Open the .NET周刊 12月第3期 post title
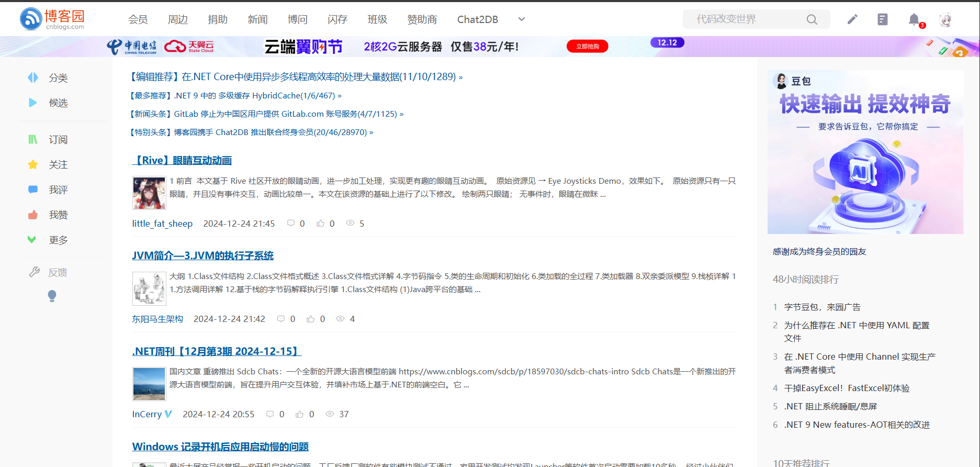This screenshot has width=980, height=467. click(217, 351)
